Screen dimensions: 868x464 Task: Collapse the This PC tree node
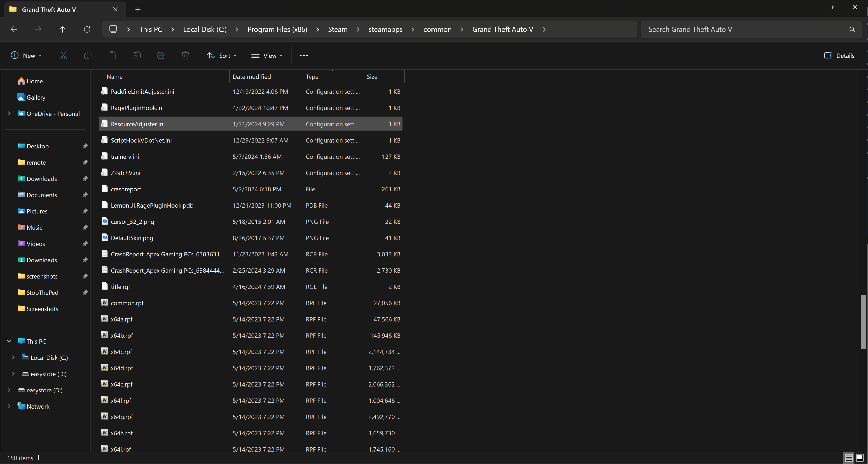9,341
